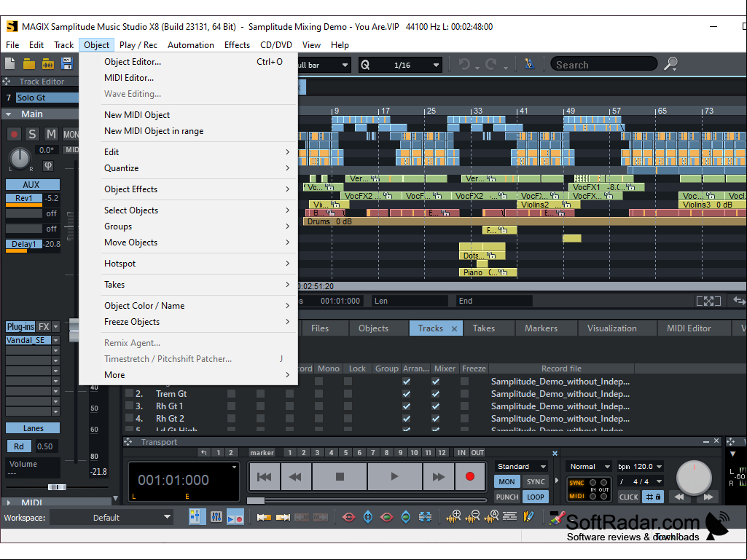Toggle the CLICK metronome button
The width and height of the screenshot is (747, 560).
click(629, 497)
